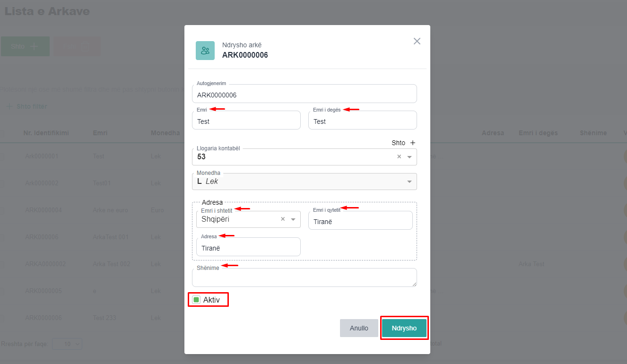Open the Monedha currency dropdown
Image resolution: width=627 pixels, height=364 pixels.
[409, 182]
